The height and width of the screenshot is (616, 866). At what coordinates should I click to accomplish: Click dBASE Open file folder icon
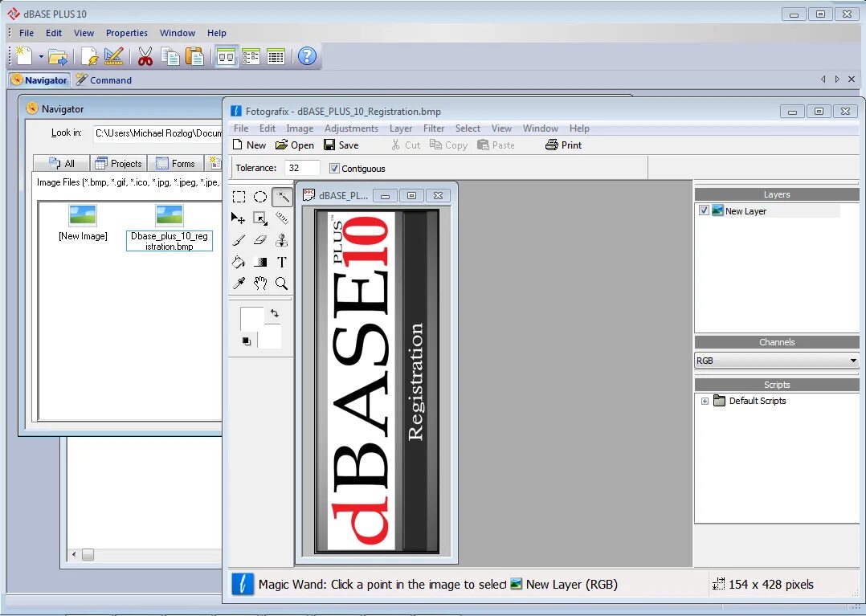tap(58, 56)
